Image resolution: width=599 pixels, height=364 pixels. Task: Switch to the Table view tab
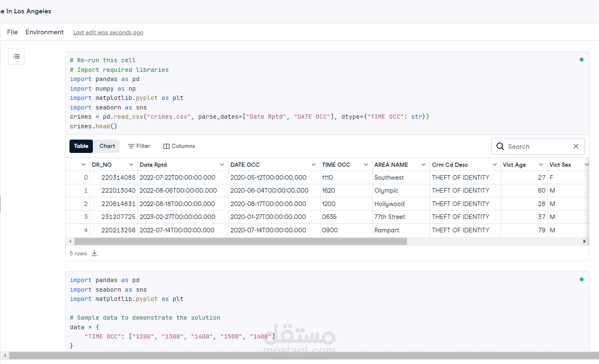81,146
